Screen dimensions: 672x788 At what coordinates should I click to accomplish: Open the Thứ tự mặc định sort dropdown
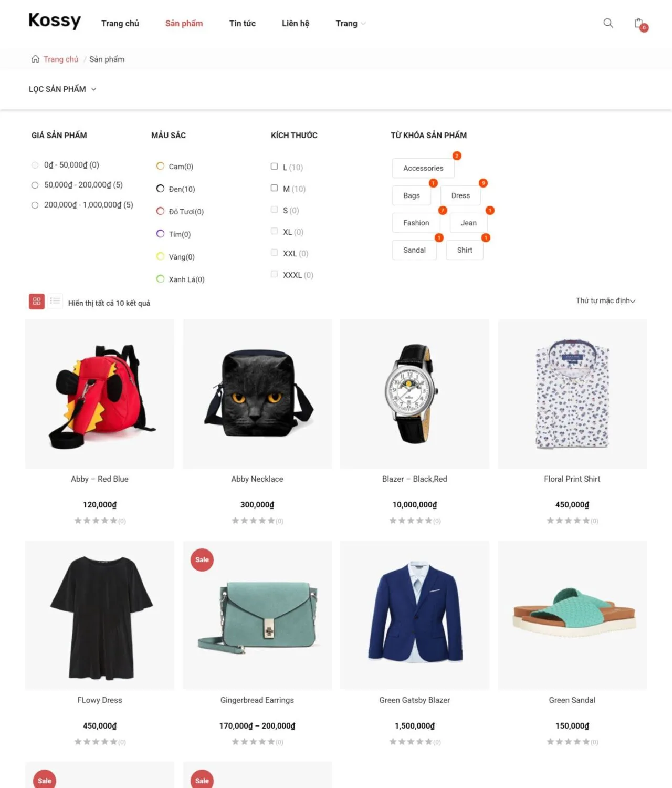[x=606, y=300]
